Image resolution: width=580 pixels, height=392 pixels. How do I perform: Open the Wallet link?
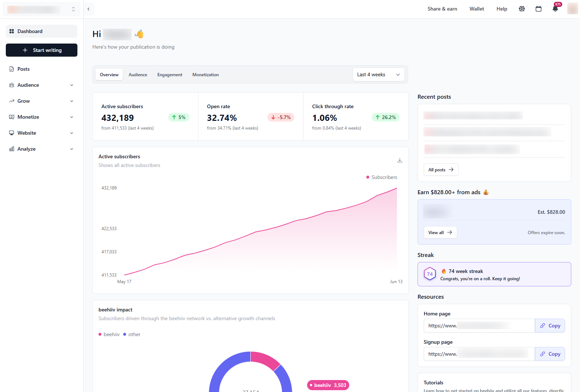(x=477, y=9)
